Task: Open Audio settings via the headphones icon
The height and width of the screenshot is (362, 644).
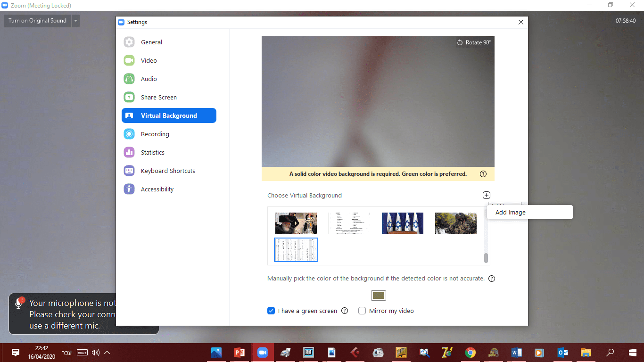Action: (x=129, y=79)
